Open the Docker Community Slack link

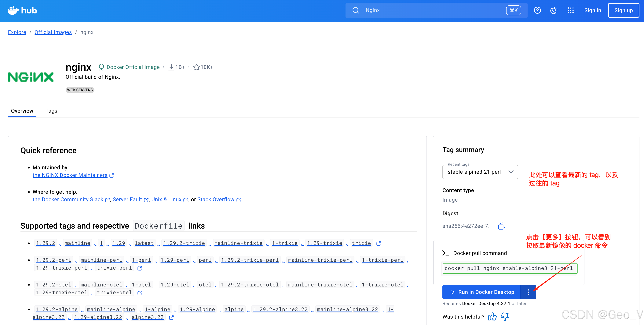click(x=68, y=199)
